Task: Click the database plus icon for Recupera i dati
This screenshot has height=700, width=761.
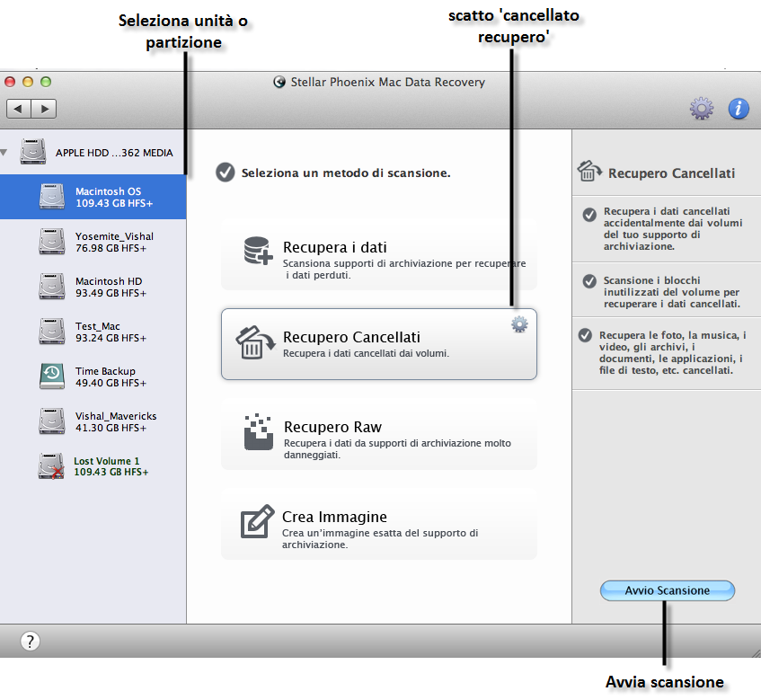Action: coord(258,251)
